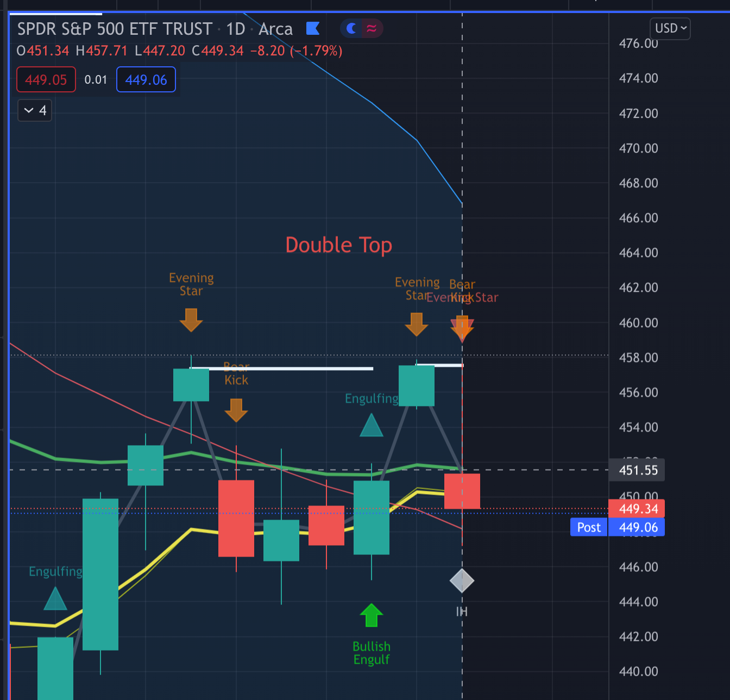The image size is (730, 700).
Task: Click the post-market moon icon
Action: (x=351, y=28)
